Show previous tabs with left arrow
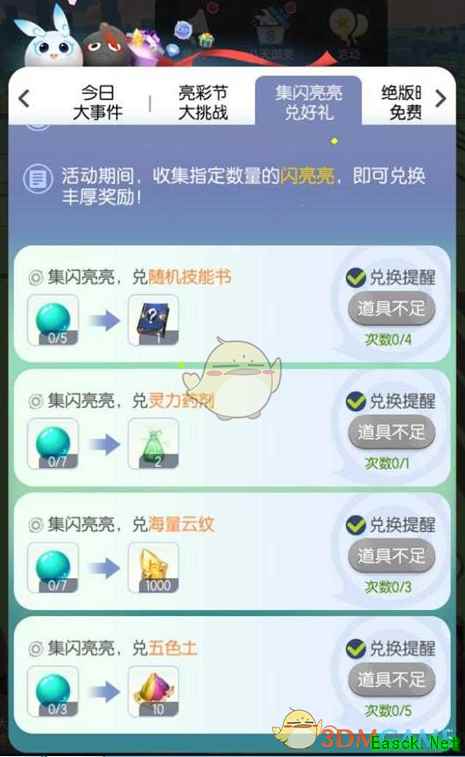465x757 pixels. [x=24, y=98]
